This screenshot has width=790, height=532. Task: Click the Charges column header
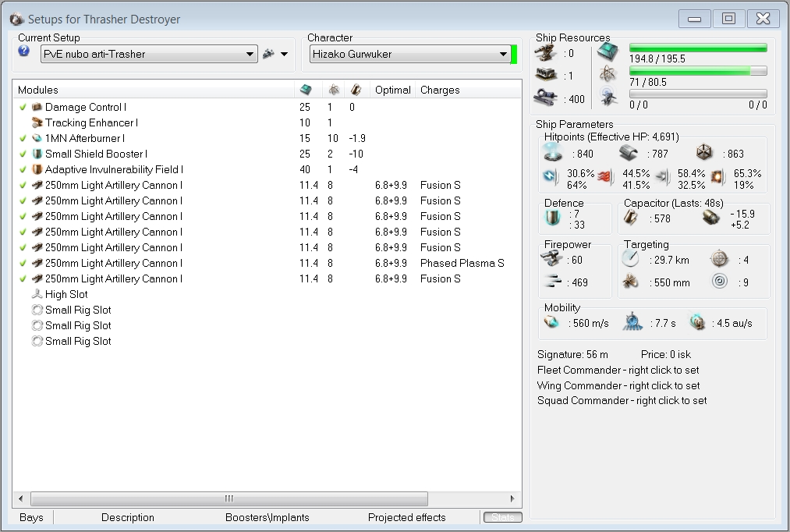[469, 90]
